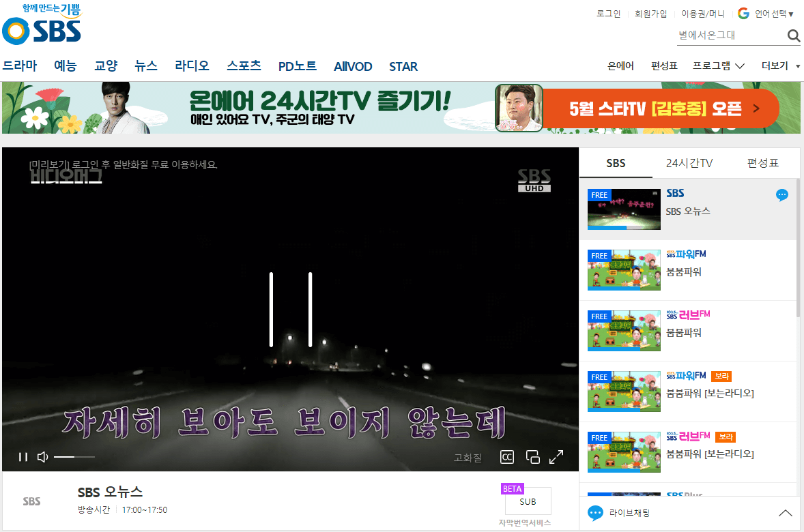Image resolution: width=804 pixels, height=532 pixels.
Task: Switch to the 24시간TV tab
Action: point(689,164)
